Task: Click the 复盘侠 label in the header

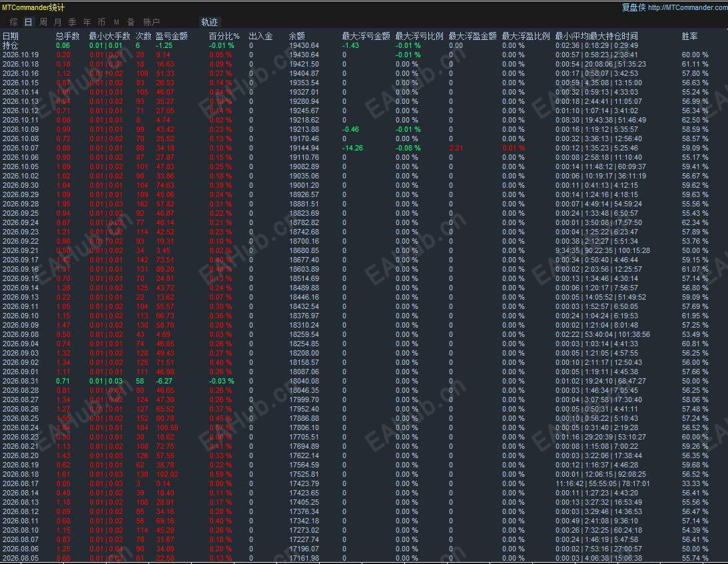Action: pos(633,7)
